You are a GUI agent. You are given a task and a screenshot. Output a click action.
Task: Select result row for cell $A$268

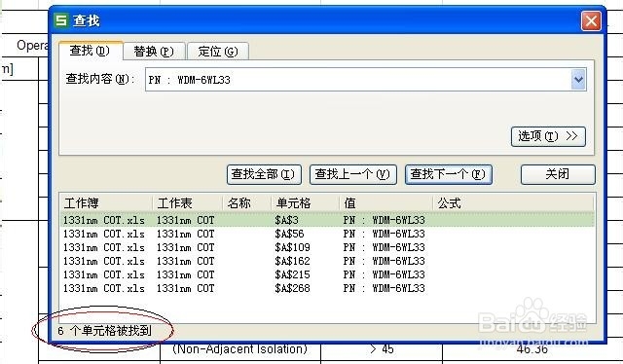pyautogui.click(x=327, y=288)
